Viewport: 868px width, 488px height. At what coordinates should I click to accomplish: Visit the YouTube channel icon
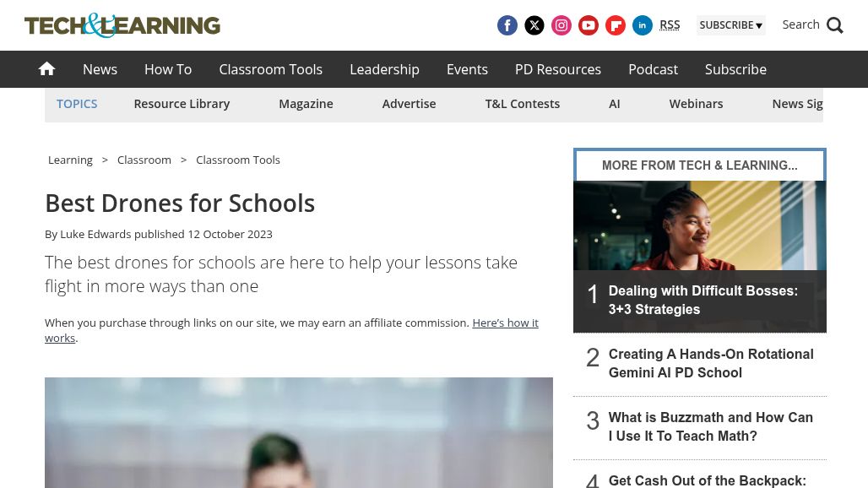click(589, 25)
